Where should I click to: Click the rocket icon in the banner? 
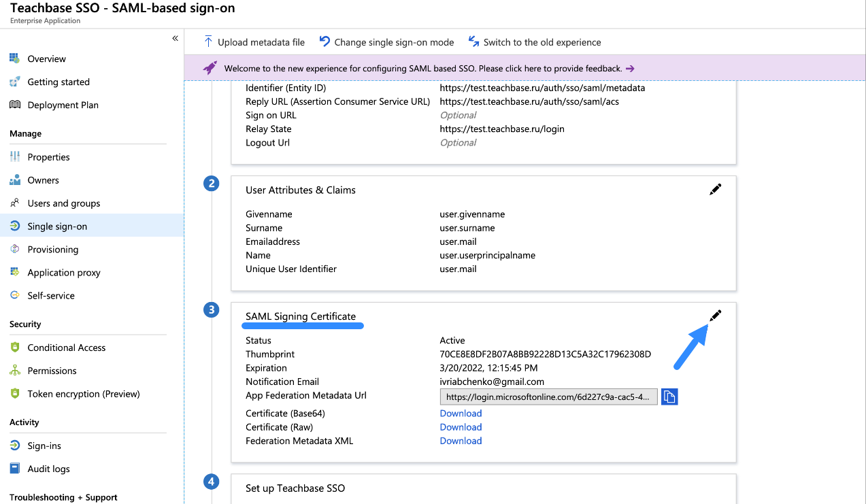(x=210, y=68)
